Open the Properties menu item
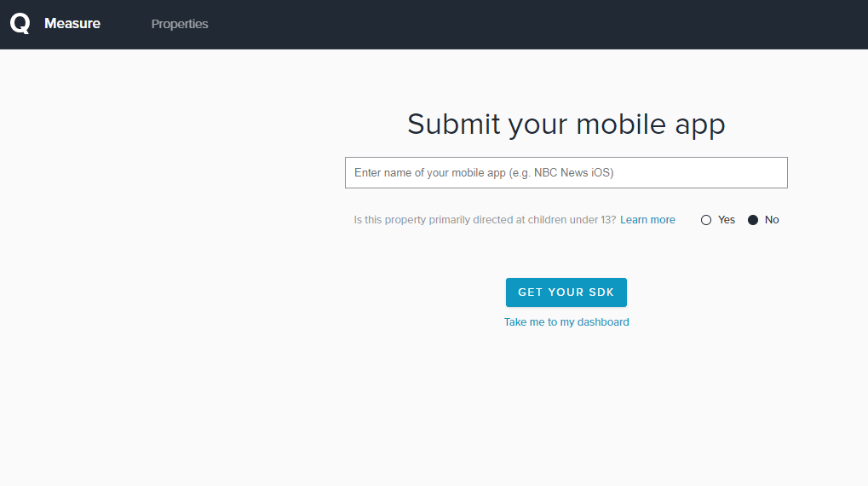This screenshot has width=868, height=486. click(x=180, y=24)
